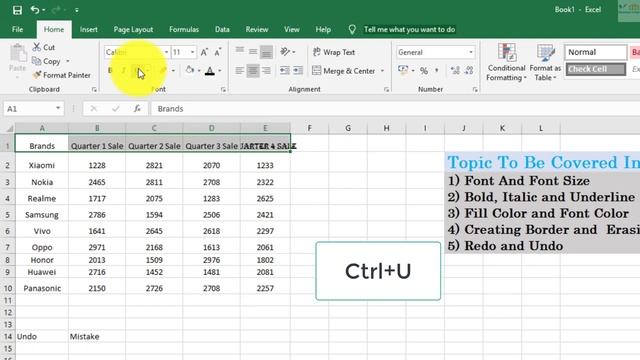Select the cell containing Samsung
The height and width of the screenshot is (360, 640).
(42, 215)
